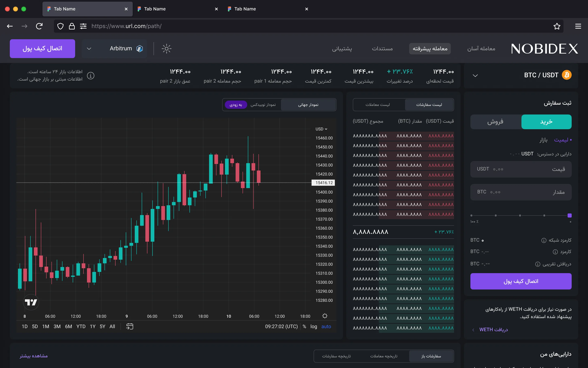
Task: Open the shield tracking protection icon
Action: click(x=60, y=26)
